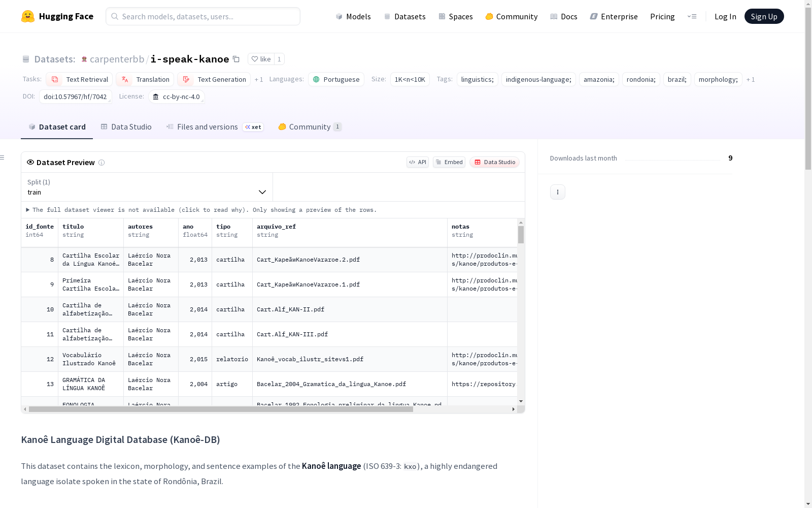Click the table's scroll-up arrow

pos(521,223)
